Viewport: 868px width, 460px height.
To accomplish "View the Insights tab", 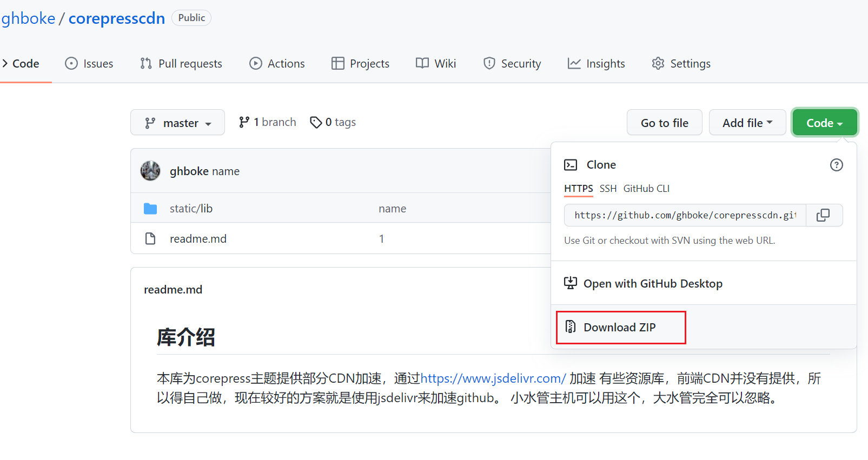I will pos(597,64).
